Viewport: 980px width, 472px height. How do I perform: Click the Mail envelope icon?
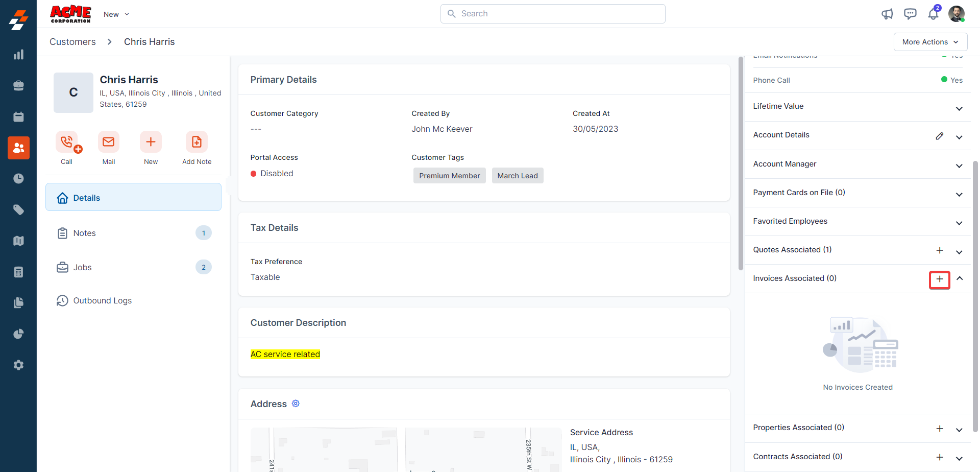pyautogui.click(x=109, y=142)
